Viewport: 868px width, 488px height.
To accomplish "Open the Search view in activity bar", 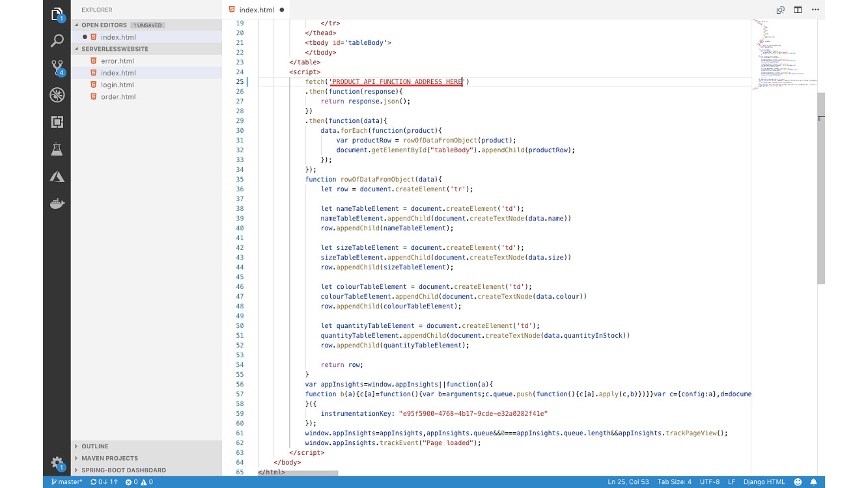I will 57,41.
